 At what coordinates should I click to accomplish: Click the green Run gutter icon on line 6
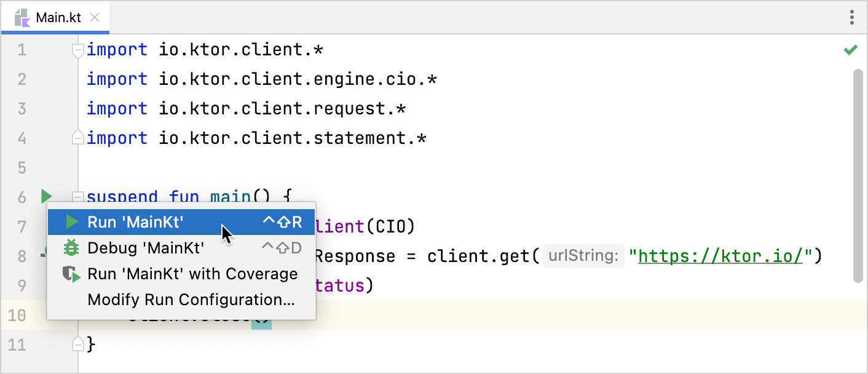click(x=46, y=197)
